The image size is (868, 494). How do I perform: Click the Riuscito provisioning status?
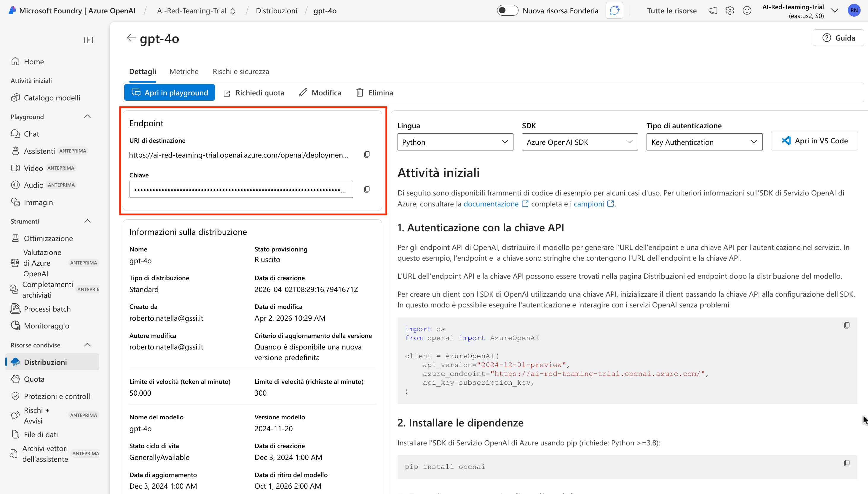click(x=267, y=259)
